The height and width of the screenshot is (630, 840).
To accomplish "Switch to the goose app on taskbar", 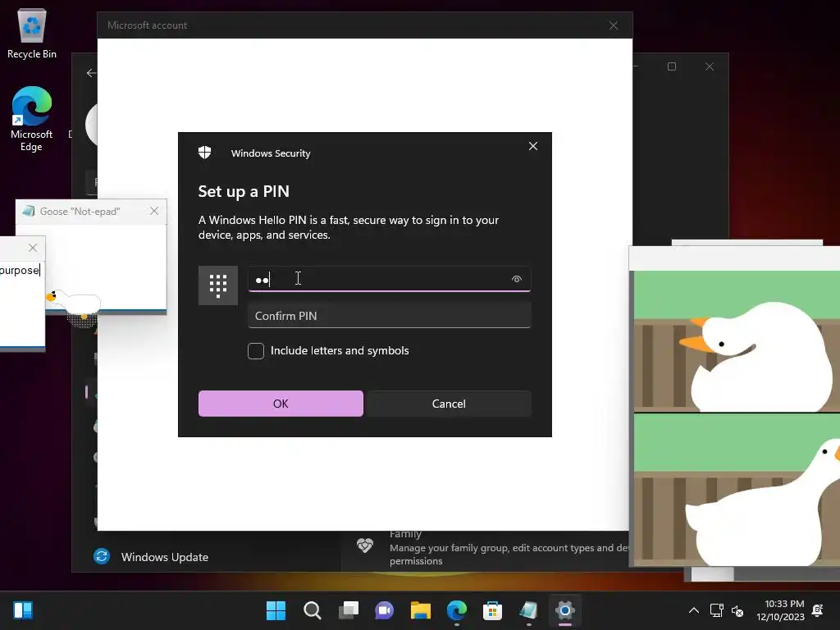I will pos(529,610).
